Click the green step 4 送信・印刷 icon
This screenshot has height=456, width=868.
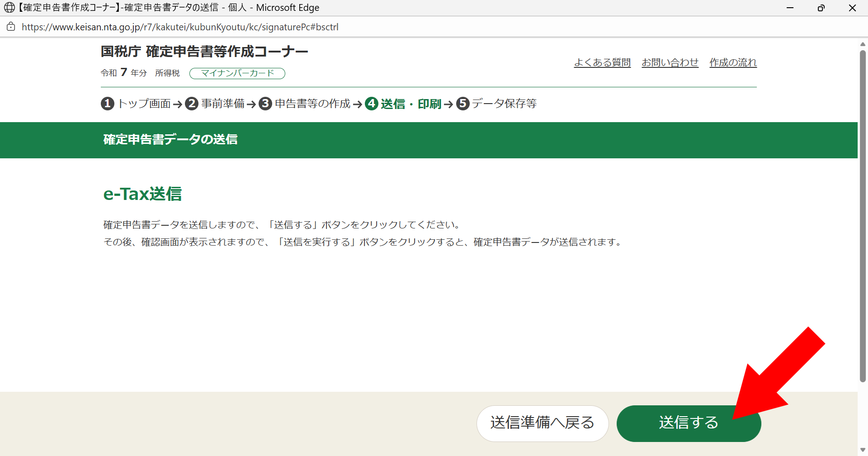pyautogui.click(x=372, y=104)
